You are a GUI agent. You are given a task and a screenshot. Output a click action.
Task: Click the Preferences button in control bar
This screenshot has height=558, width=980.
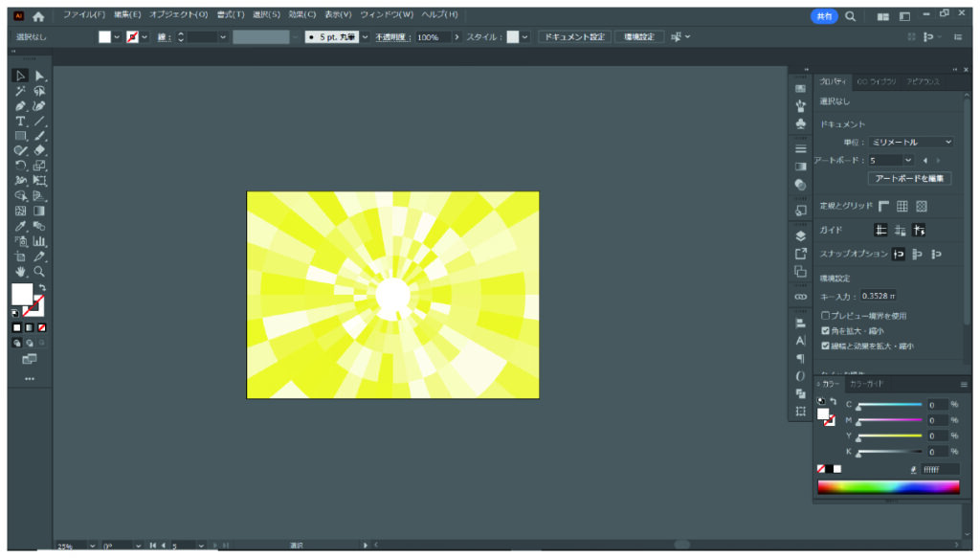[638, 37]
